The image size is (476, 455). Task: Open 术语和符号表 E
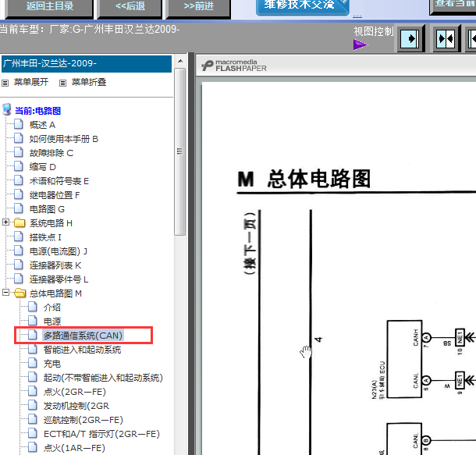click(x=59, y=181)
